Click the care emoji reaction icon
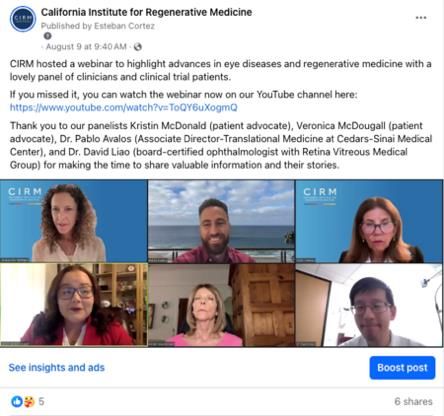444x416 pixels. pyautogui.click(x=29, y=401)
